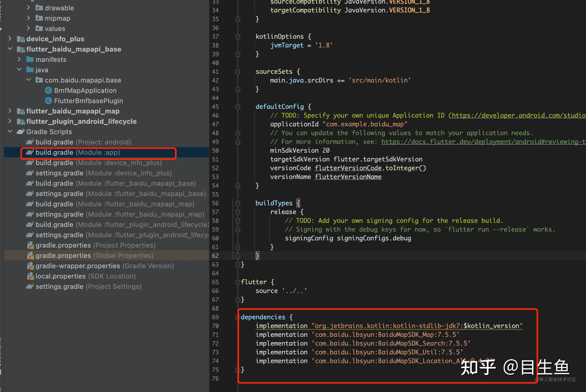
Task: Click build.gradle (Project: android) gradle icon
Action: pos(30,142)
